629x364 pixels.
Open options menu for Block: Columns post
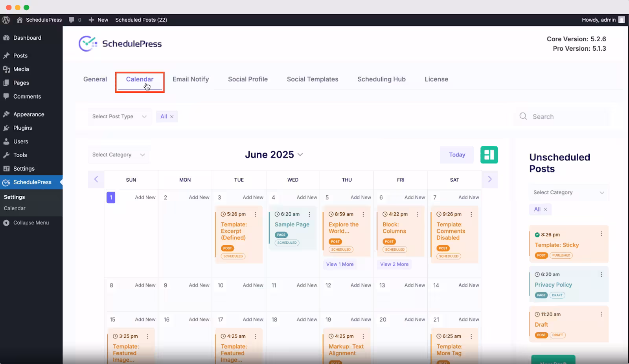417,214
